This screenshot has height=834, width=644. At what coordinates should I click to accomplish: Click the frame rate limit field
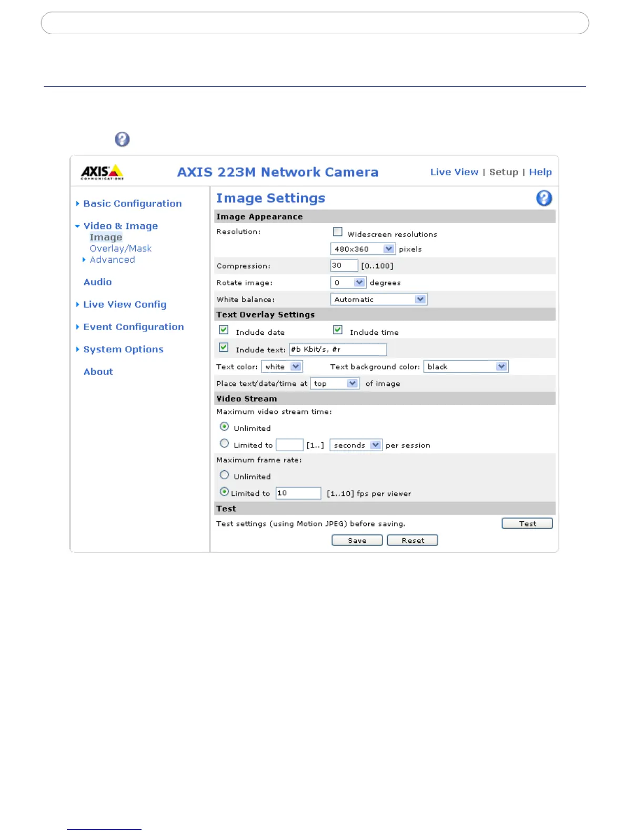pyautogui.click(x=298, y=493)
